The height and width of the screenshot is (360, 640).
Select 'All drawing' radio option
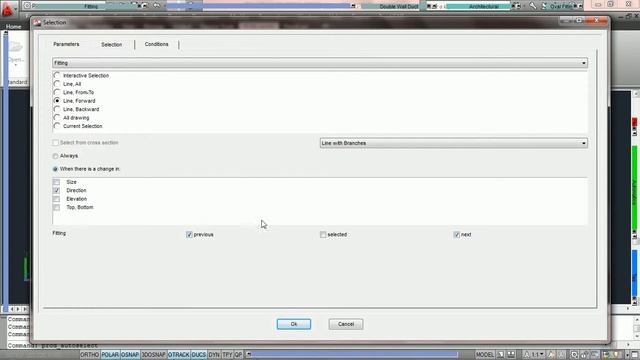coord(57,118)
